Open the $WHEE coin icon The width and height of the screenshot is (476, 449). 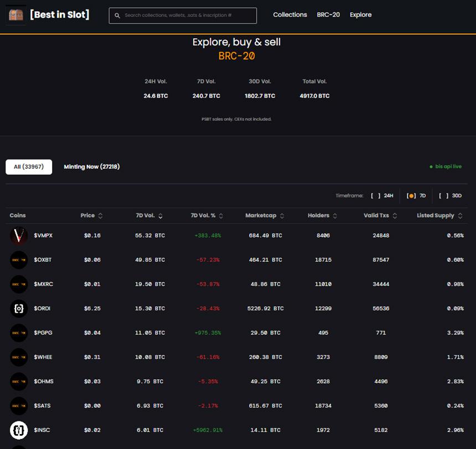click(x=19, y=357)
